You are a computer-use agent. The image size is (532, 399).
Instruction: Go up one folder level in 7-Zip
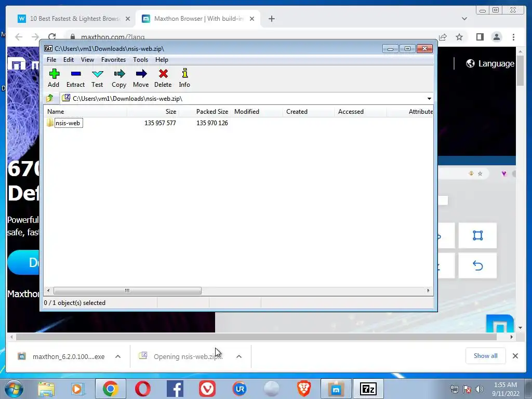coord(50,98)
